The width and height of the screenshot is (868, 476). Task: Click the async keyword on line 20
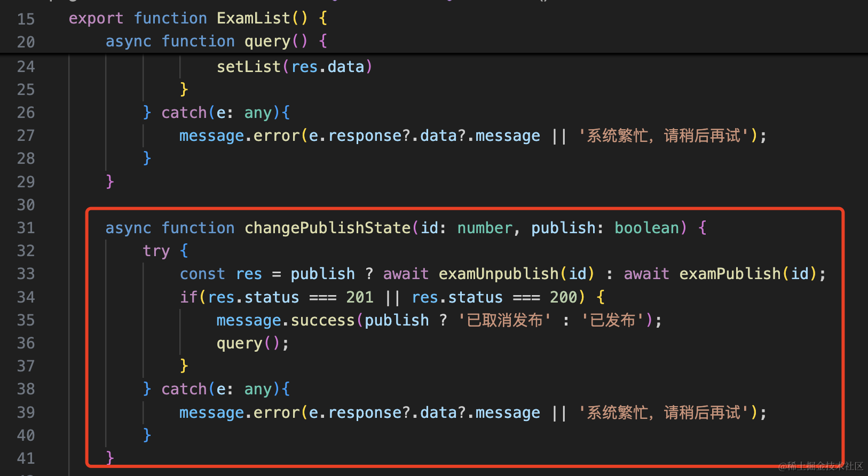pos(129,41)
